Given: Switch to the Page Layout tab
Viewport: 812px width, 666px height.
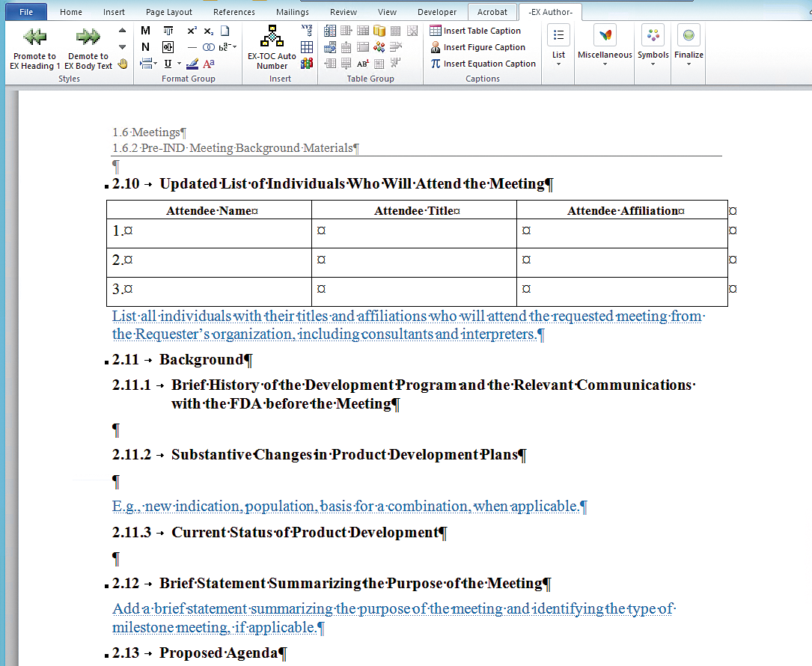Looking at the screenshot, I should (169, 12).
